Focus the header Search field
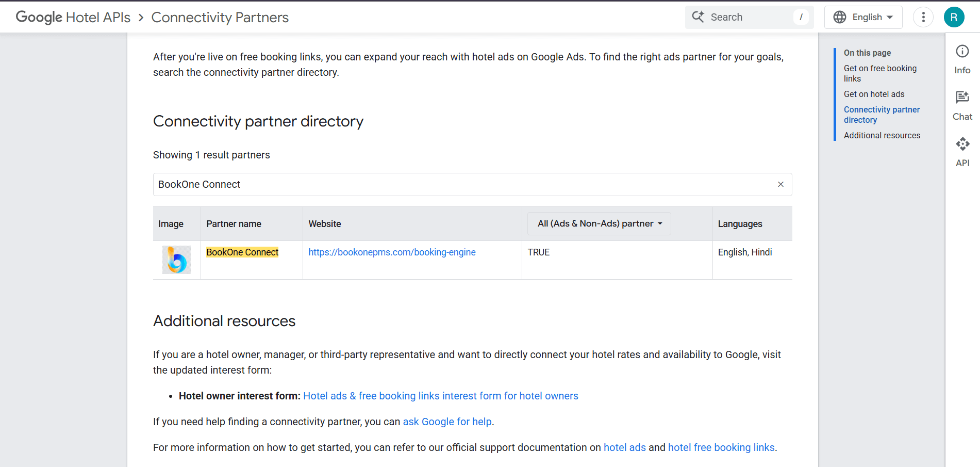980x467 pixels. click(749, 17)
